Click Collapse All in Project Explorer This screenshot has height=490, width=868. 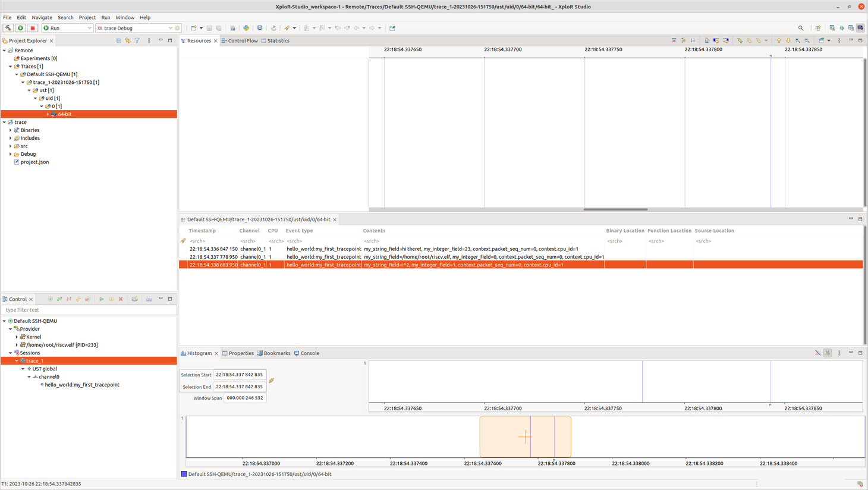(x=118, y=40)
